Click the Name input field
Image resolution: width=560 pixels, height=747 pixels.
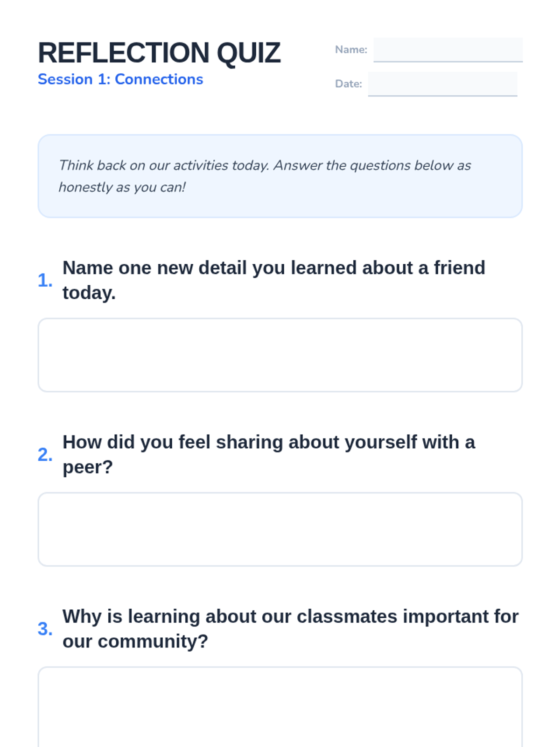pos(448,49)
